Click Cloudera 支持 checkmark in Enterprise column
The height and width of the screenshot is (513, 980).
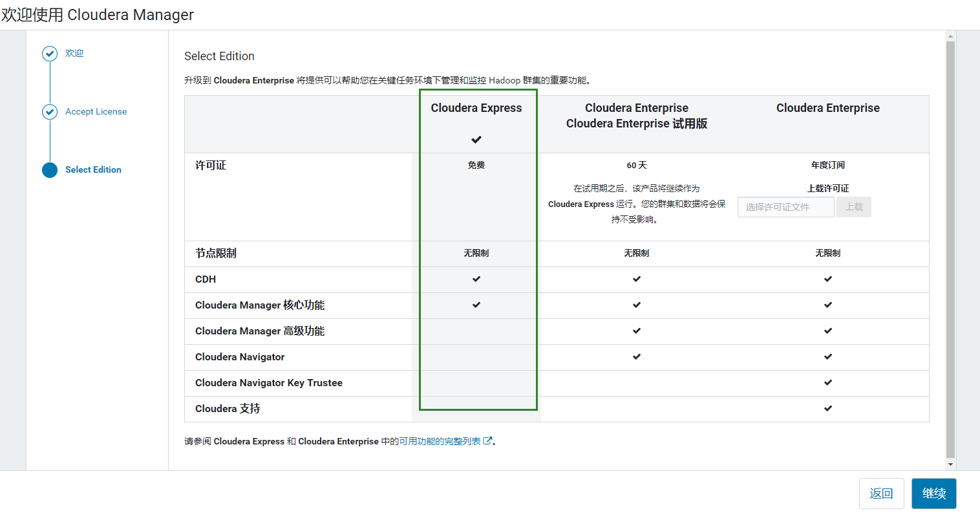[828, 408]
